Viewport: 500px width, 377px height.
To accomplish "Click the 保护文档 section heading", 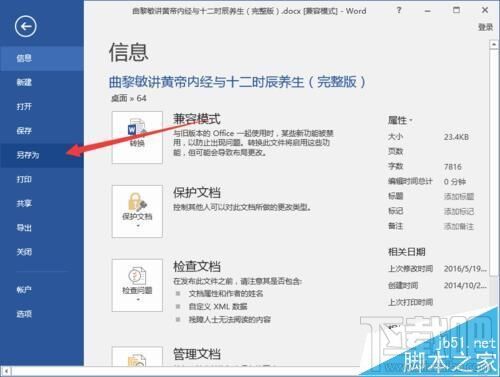I will point(197,193).
